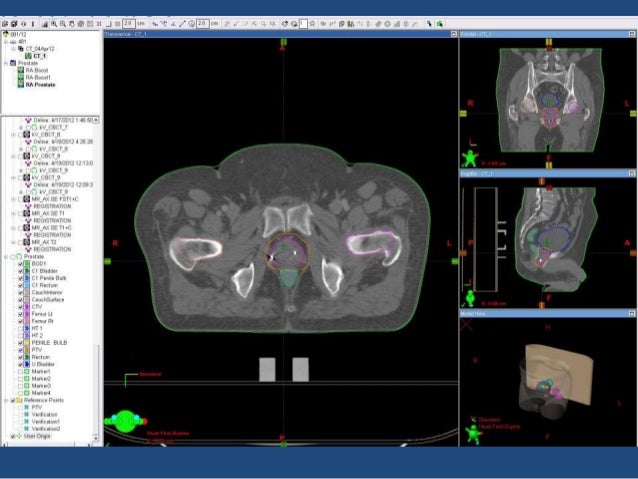Click the Verification1 reference point
The height and width of the screenshot is (479, 638).
tap(46, 422)
